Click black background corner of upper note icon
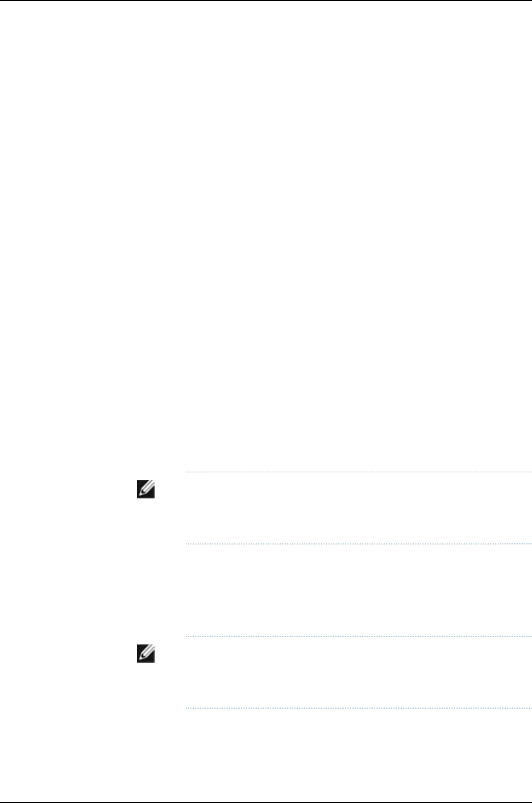Viewport: 532px width, 803px height. click(152, 496)
